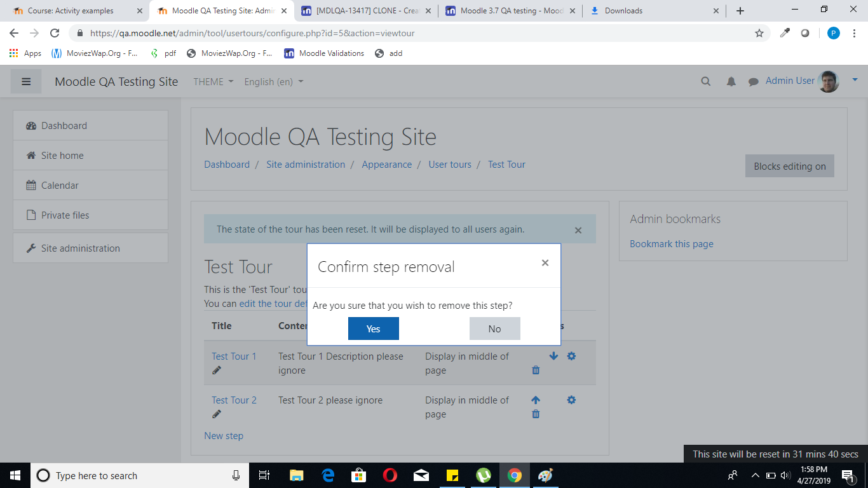The image size is (868, 488).
Task: Open Chrome profile avatar P
Action: [x=833, y=33]
